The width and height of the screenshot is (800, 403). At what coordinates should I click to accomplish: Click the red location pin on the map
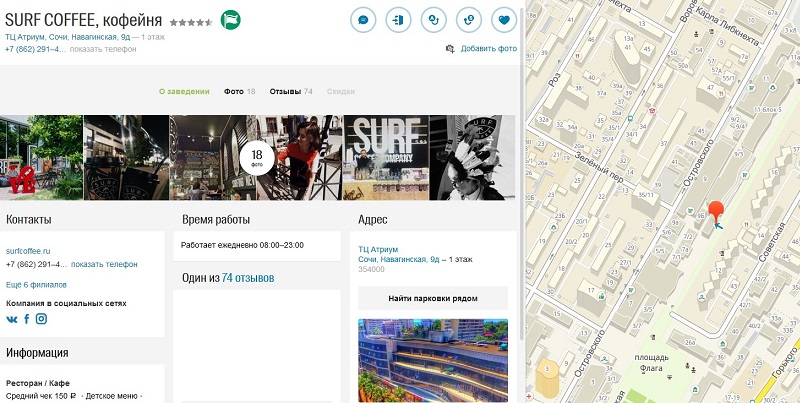coord(716,213)
